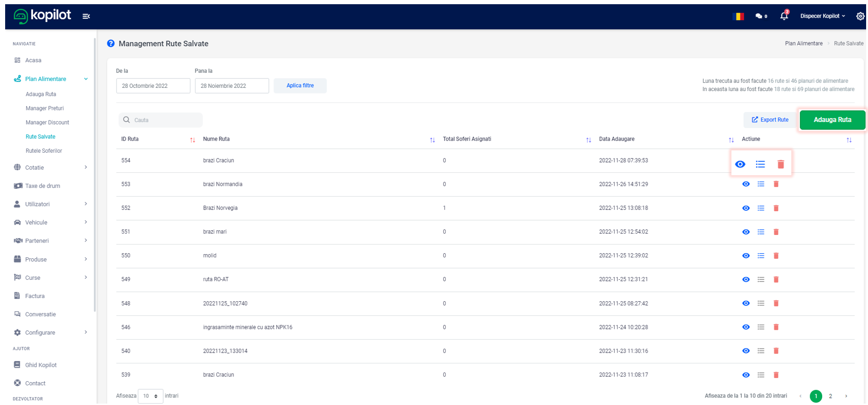Open settings gear in top bar
868x405 pixels.
860,16
